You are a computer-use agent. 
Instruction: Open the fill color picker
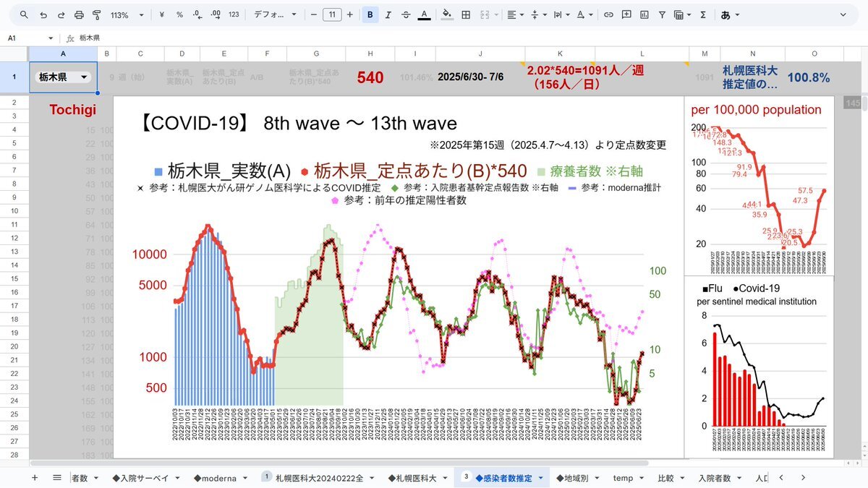click(447, 14)
